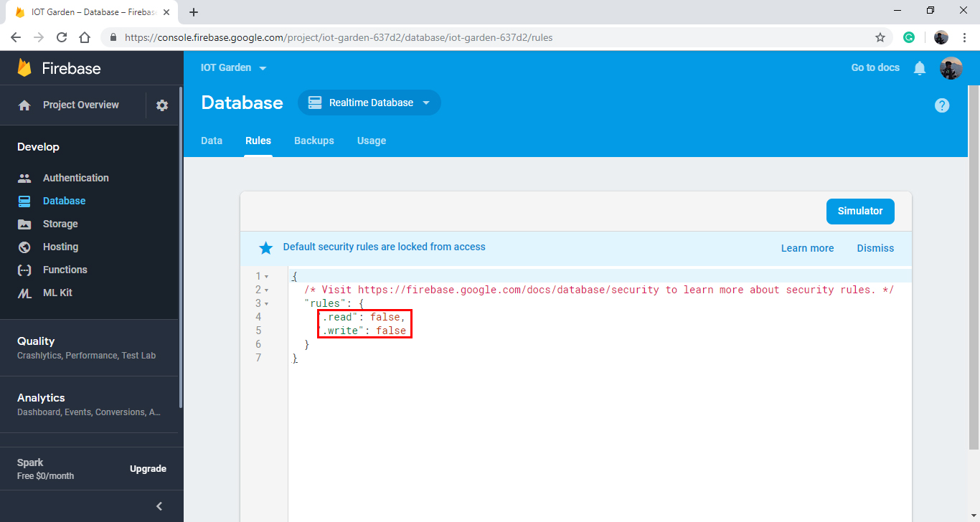
Task: Click Go to docs link
Action: click(875, 67)
